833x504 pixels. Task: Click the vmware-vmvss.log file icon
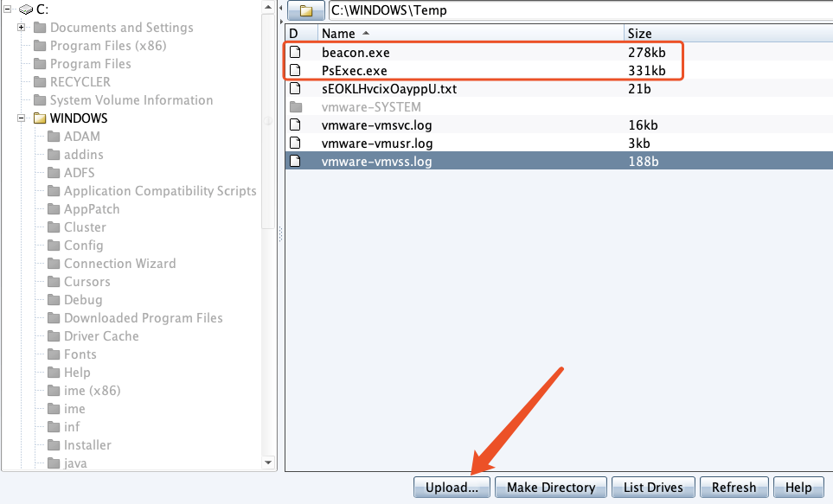click(x=295, y=161)
